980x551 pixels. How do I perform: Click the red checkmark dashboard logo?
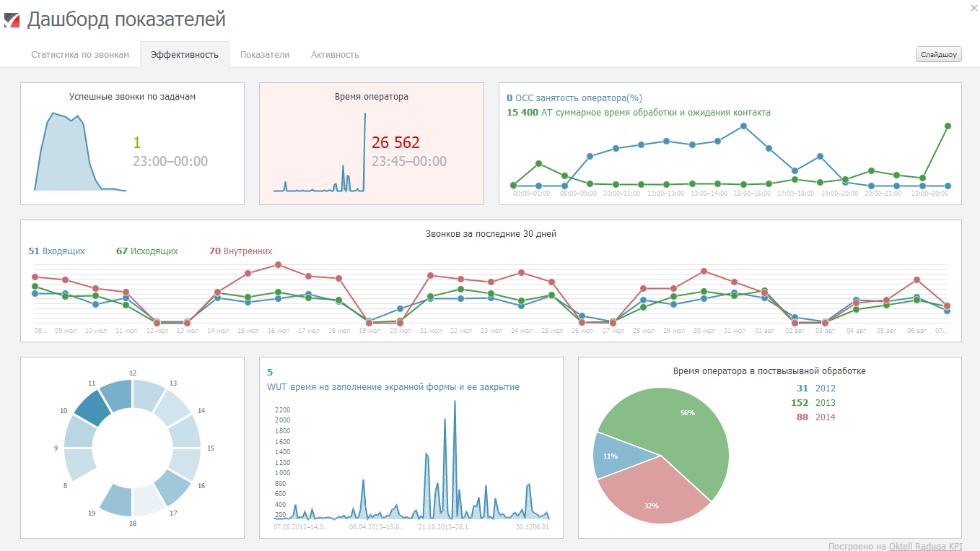[12, 19]
